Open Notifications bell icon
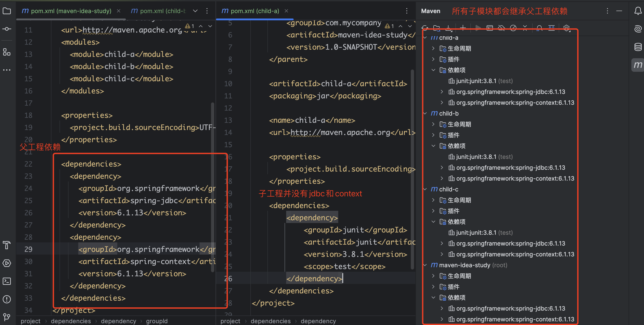The image size is (644, 325). coord(638,11)
